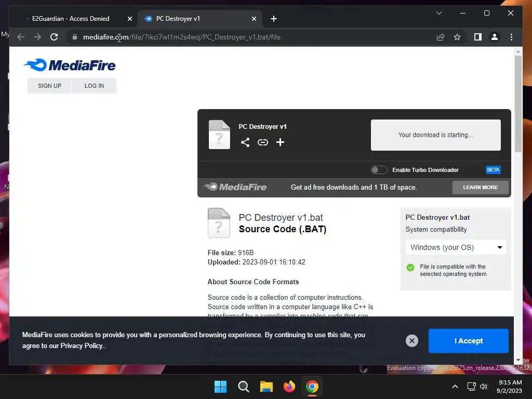Open the Chrome profile icon
Viewport: 532px width, 399px height.
pos(495,37)
